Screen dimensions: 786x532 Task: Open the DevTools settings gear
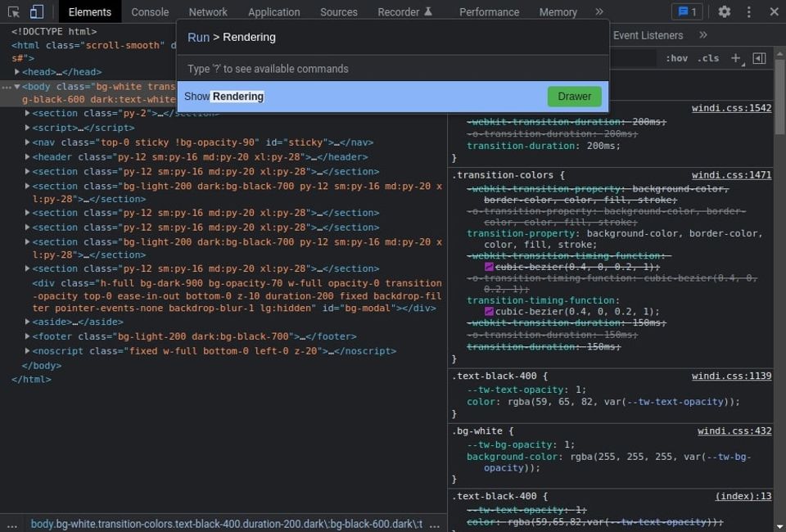(x=724, y=11)
